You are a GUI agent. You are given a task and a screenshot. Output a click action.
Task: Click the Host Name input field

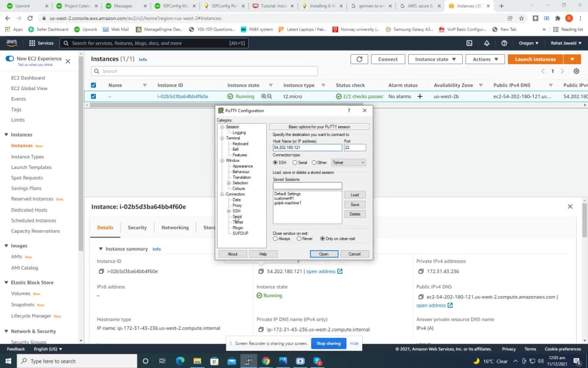(x=308, y=148)
